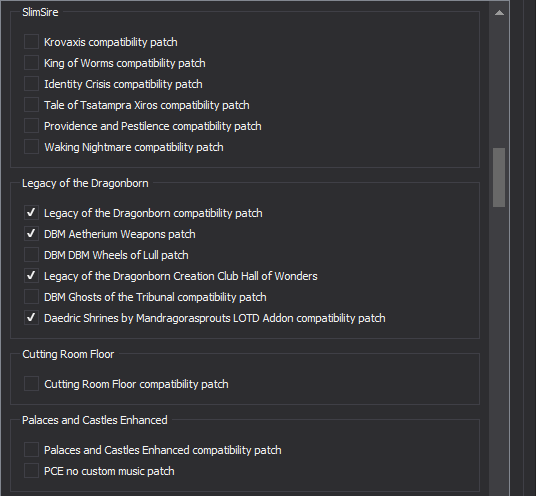This screenshot has width=536, height=496.
Task: Click the SlimSire group heading
Action: click(40, 12)
